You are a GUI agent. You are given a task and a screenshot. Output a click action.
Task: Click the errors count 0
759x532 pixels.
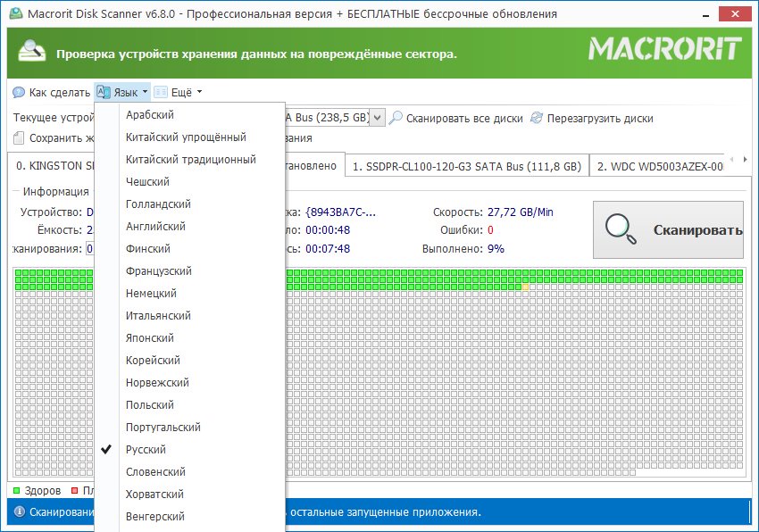pyautogui.click(x=490, y=230)
